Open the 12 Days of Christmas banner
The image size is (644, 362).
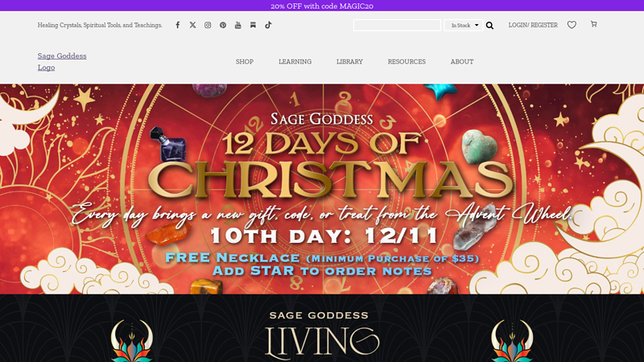[x=322, y=189]
